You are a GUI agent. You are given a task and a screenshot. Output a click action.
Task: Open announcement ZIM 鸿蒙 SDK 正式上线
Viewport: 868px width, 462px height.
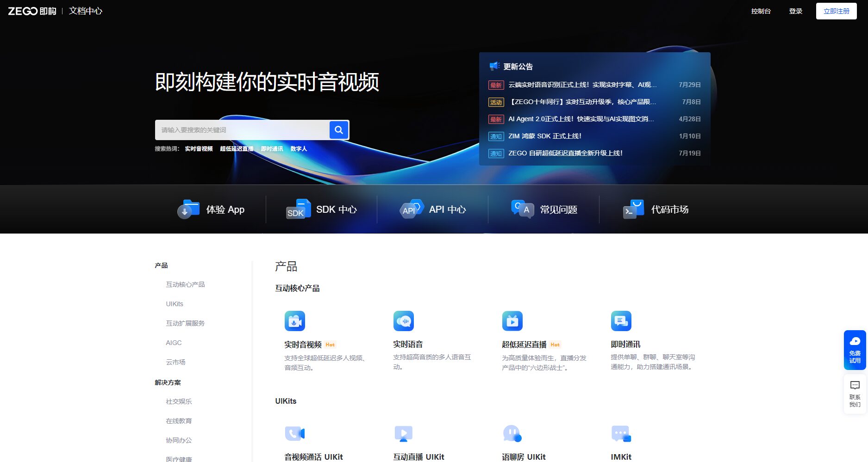pyautogui.click(x=545, y=136)
